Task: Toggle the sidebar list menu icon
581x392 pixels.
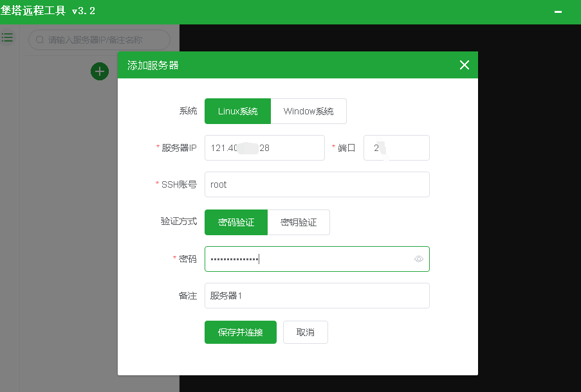Action: [x=7, y=38]
